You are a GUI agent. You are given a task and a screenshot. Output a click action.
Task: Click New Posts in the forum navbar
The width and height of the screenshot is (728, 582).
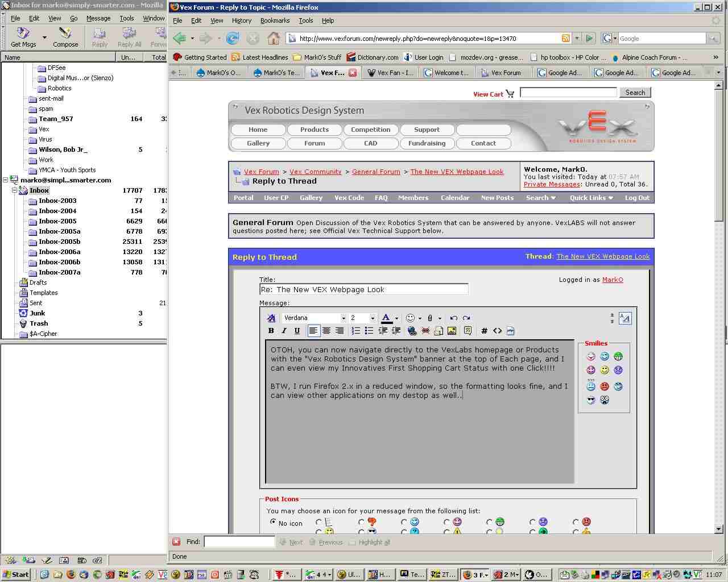tap(497, 198)
